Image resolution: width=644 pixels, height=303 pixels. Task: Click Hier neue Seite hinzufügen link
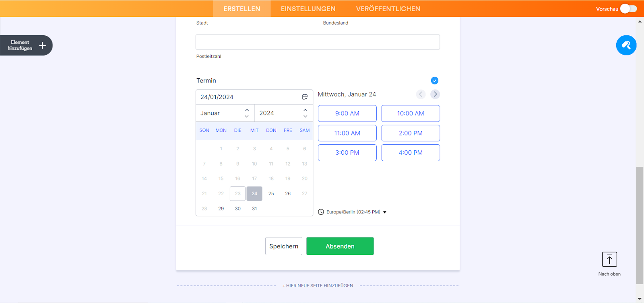[x=318, y=286]
